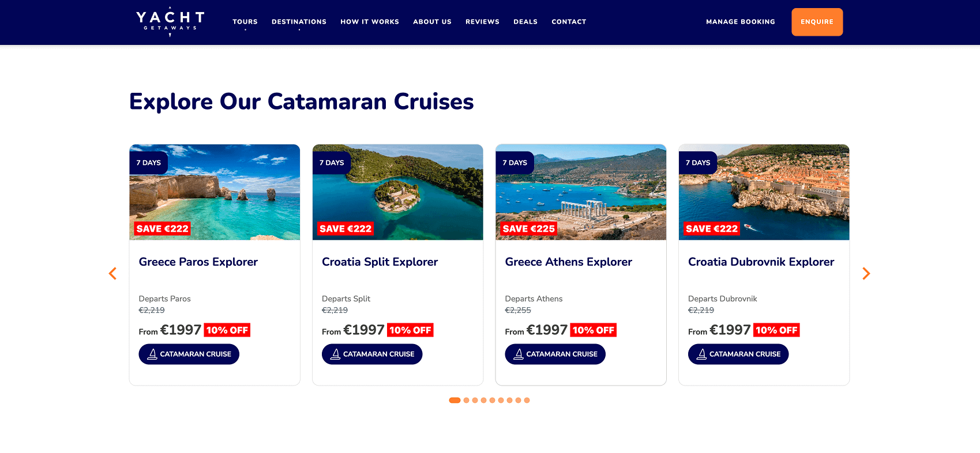980x453 pixels.
Task: Open the Greece Athens Explorer title link
Action: pyautogui.click(x=568, y=262)
